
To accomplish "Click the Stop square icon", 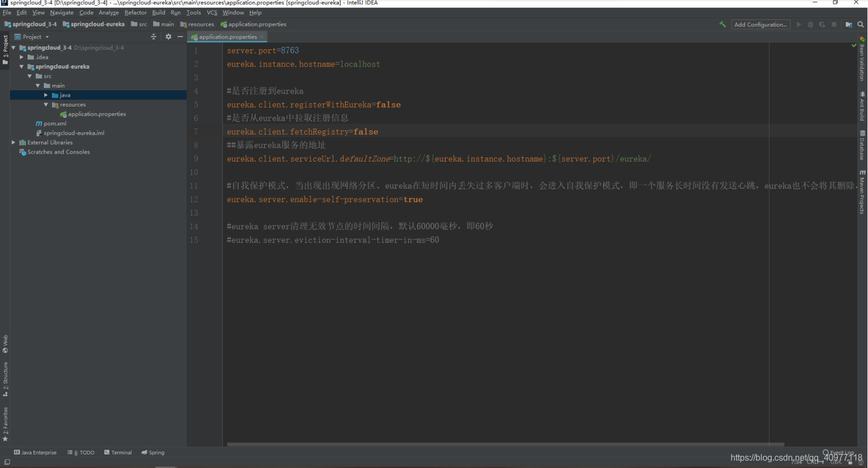I will [834, 24].
